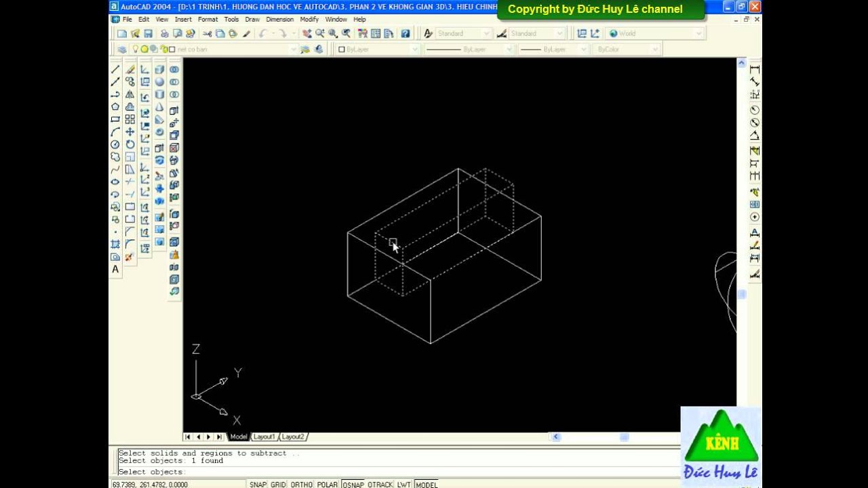Click the Aligned Dimension tool

(755, 82)
